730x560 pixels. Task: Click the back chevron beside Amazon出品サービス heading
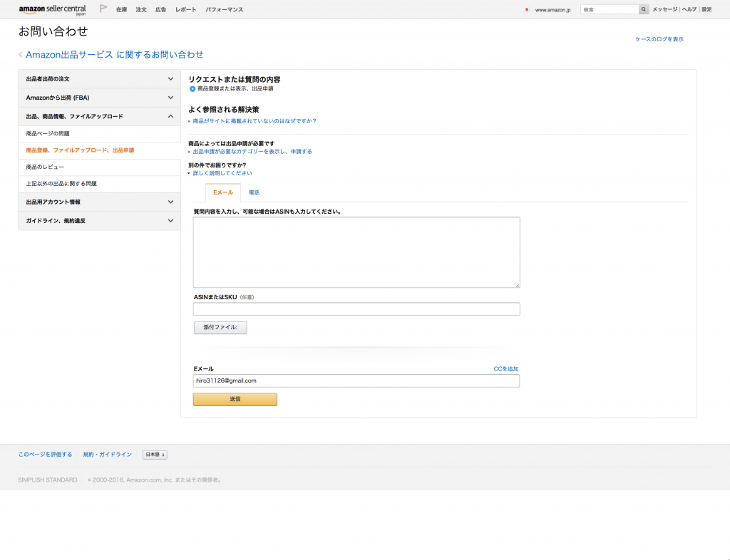click(x=21, y=55)
